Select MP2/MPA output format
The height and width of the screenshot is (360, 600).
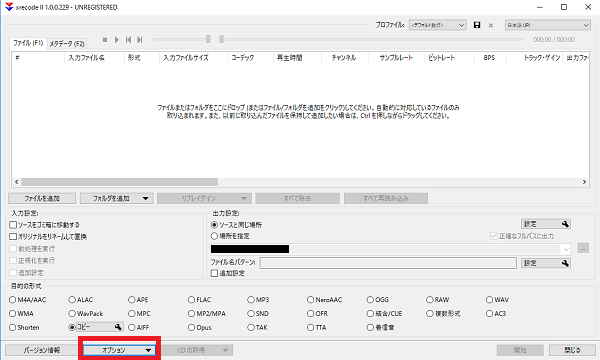pyautogui.click(x=191, y=314)
